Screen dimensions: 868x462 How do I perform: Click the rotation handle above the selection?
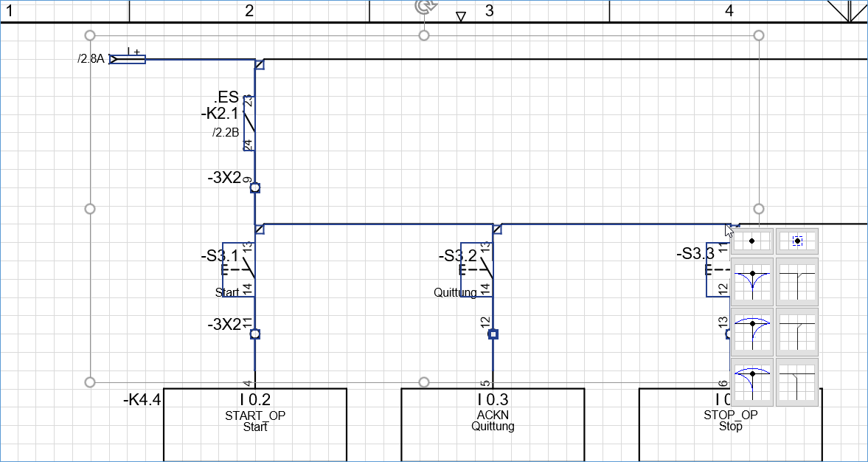click(424, 7)
